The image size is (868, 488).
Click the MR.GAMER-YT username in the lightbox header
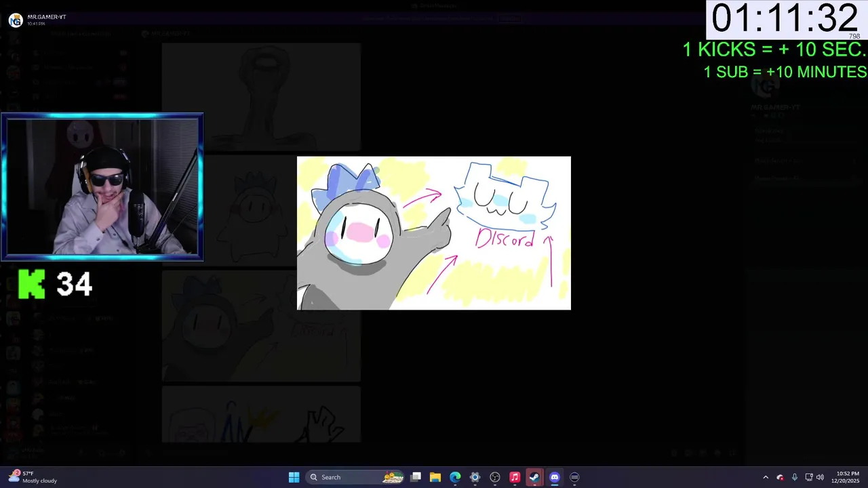point(47,17)
